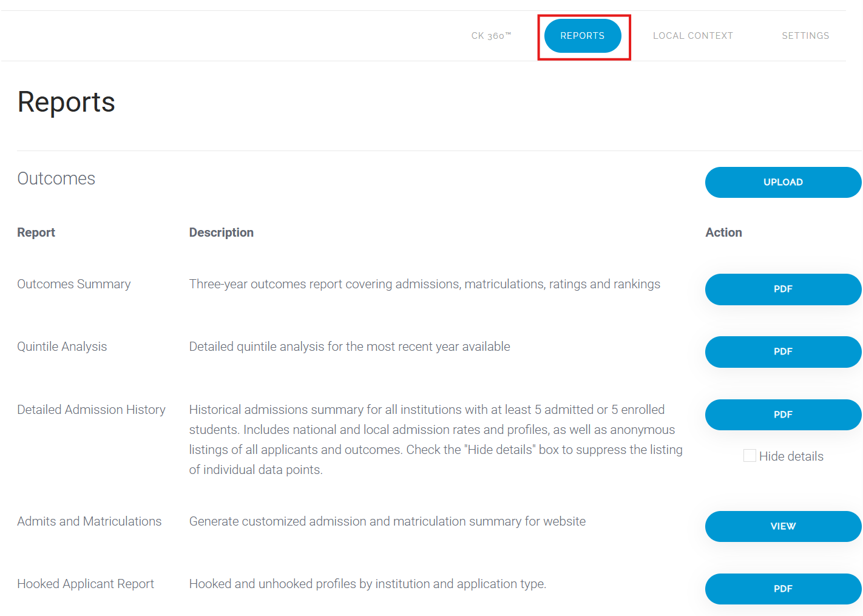View Admits and Matriculations report
This screenshot has width=863, height=616.
coord(783,526)
